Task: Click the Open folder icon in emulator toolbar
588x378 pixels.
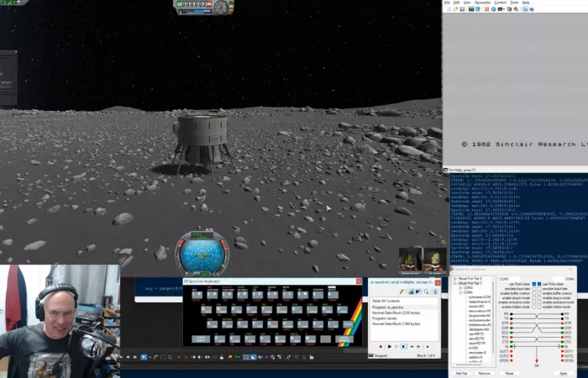Action: (455, 9)
